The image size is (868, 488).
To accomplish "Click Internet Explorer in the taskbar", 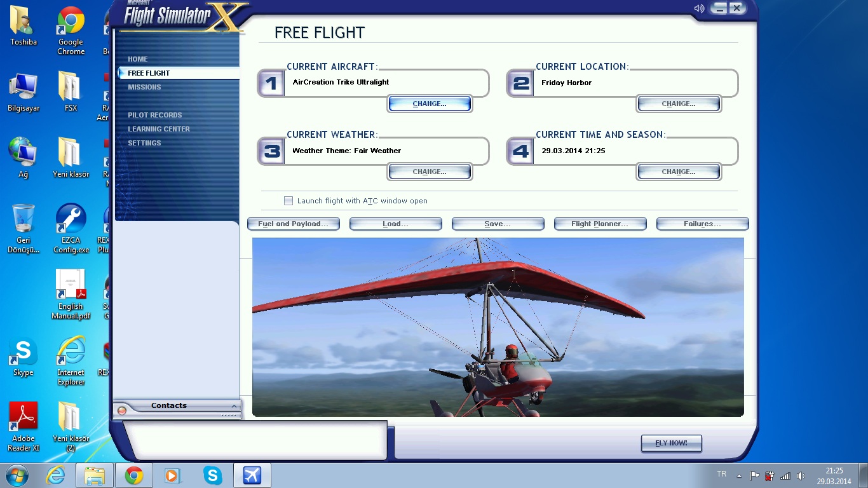I will 56,475.
